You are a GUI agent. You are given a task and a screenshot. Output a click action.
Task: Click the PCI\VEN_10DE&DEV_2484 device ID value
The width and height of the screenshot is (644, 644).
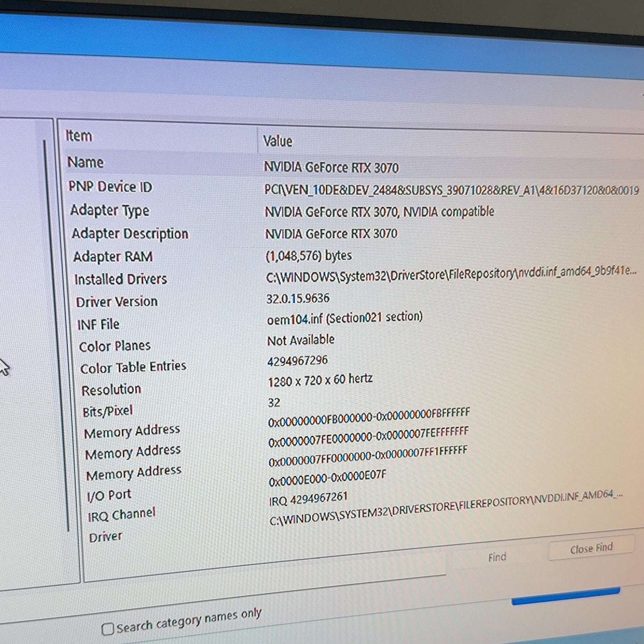451,190
